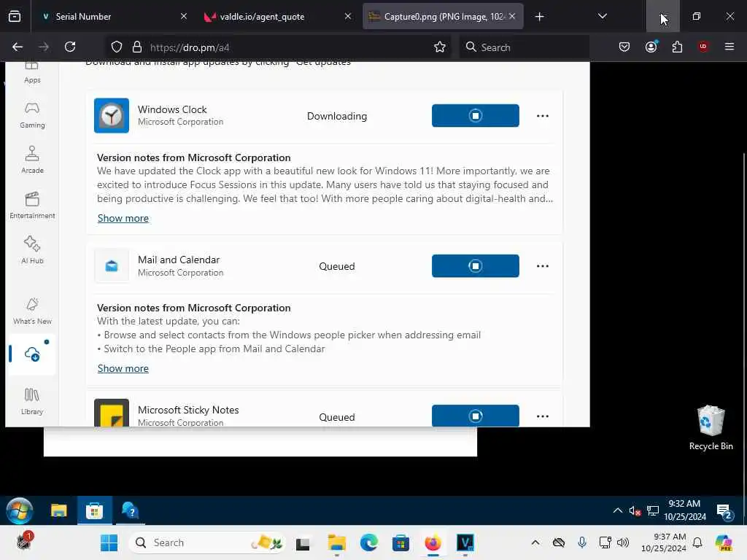Open the Library in Store sidebar
Image resolution: width=747 pixels, height=560 pixels.
click(x=32, y=402)
